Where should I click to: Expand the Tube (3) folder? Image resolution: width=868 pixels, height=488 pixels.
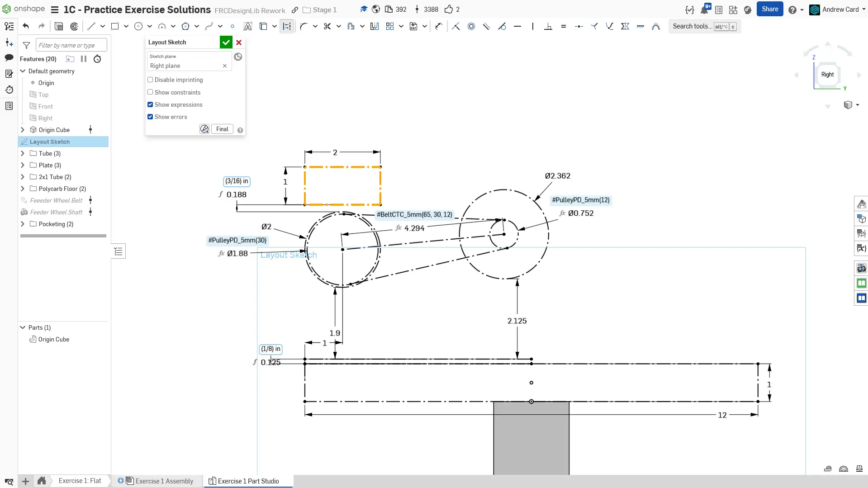(23, 153)
